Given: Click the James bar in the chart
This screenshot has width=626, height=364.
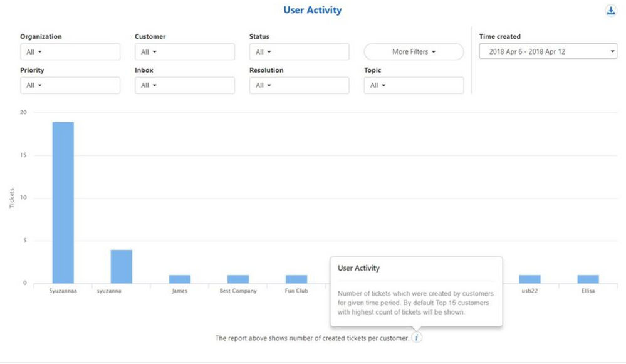Looking at the screenshot, I should click(x=180, y=279).
